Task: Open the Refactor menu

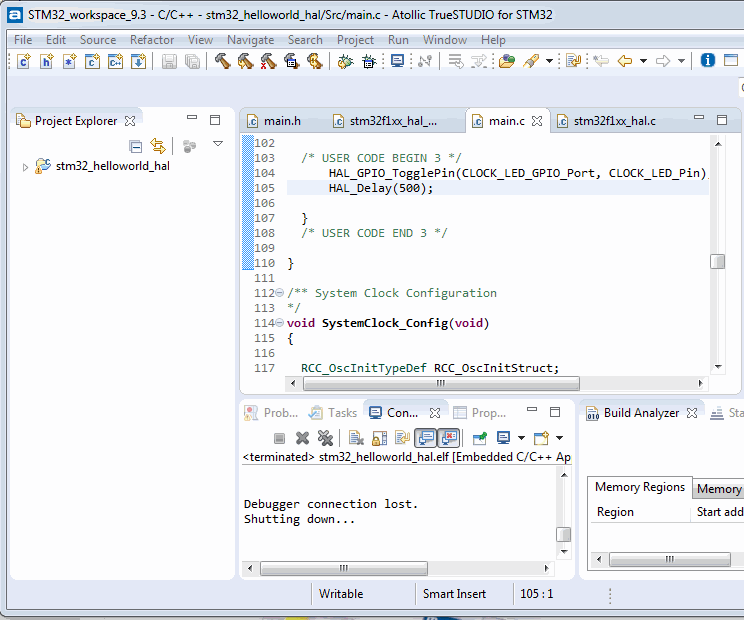Action: tap(152, 40)
